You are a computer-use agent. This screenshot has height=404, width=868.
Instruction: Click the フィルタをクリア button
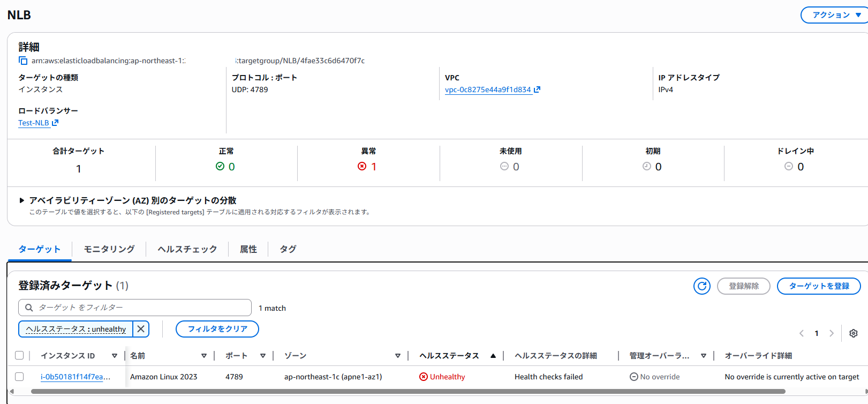tap(217, 329)
